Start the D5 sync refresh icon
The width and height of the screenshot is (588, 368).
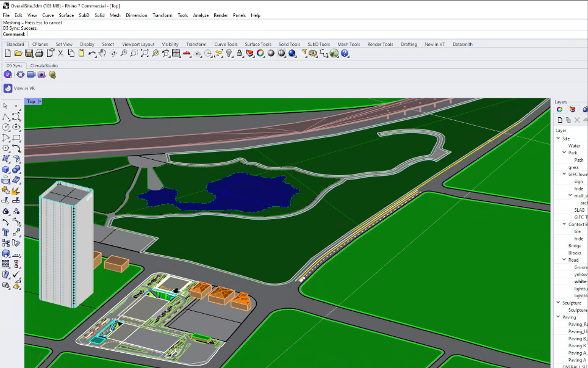coord(20,74)
